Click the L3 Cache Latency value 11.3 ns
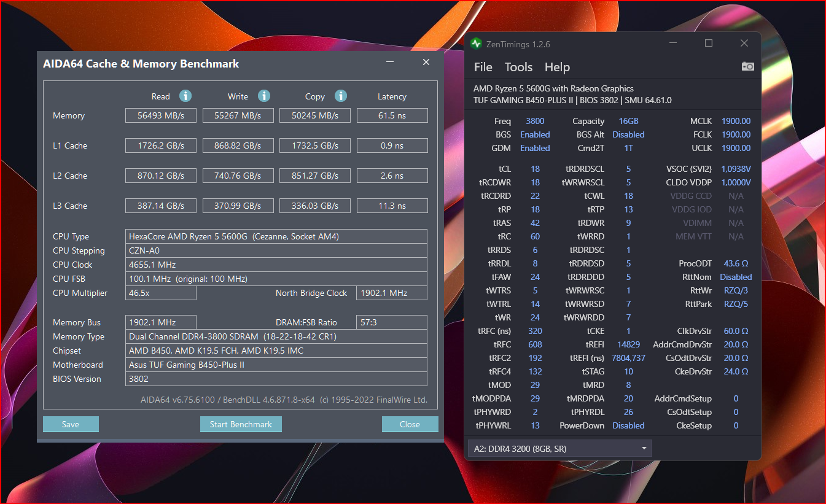The height and width of the screenshot is (504, 826). [x=392, y=206]
